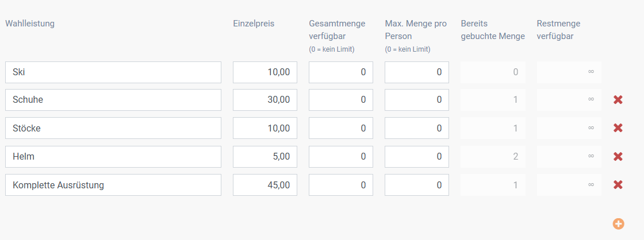The height and width of the screenshot is (240, 644).
Task: Select Gesamtmenge verfügbar field for Stöcke
Action: [341, 128]
